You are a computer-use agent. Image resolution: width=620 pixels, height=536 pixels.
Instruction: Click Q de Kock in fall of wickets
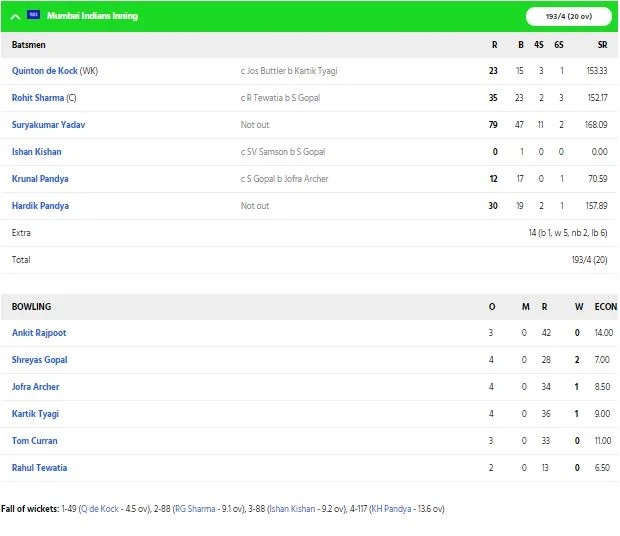(100, 509)
